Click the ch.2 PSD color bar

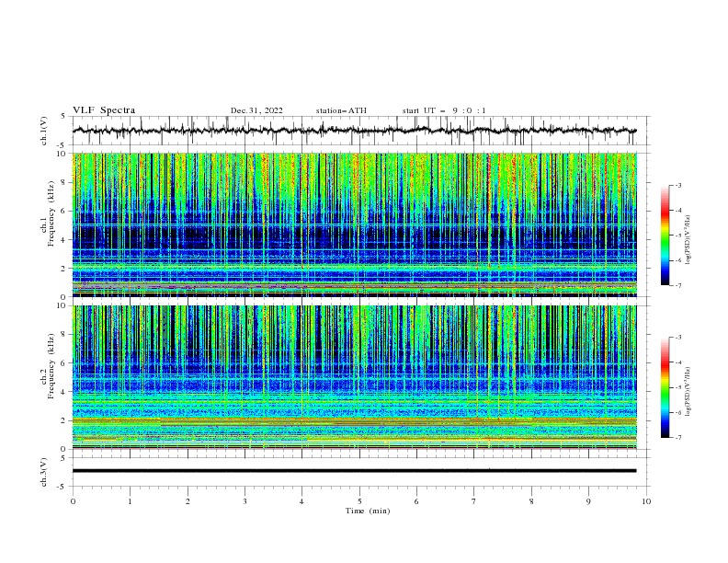point(665,387)
